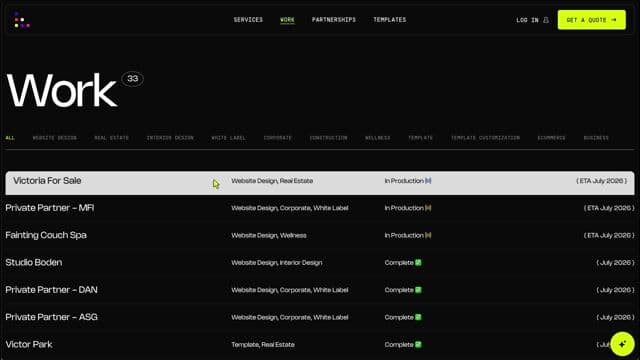This screenshot has width=640, height=360.
Task: Open the Templates nav link
Action: click(390, 20)
